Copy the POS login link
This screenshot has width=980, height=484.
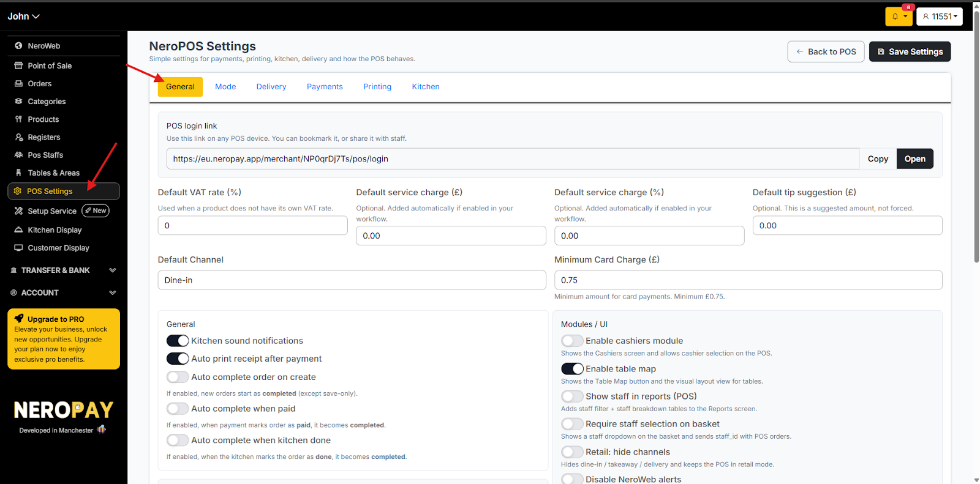(878, 159)
